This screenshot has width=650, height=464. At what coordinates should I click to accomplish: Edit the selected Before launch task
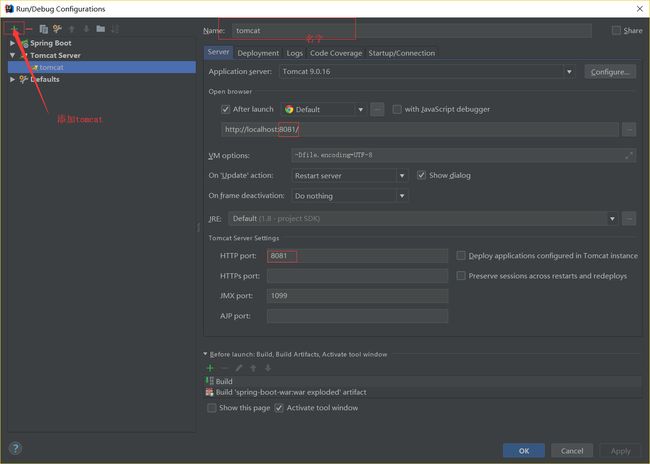[239, 368]
